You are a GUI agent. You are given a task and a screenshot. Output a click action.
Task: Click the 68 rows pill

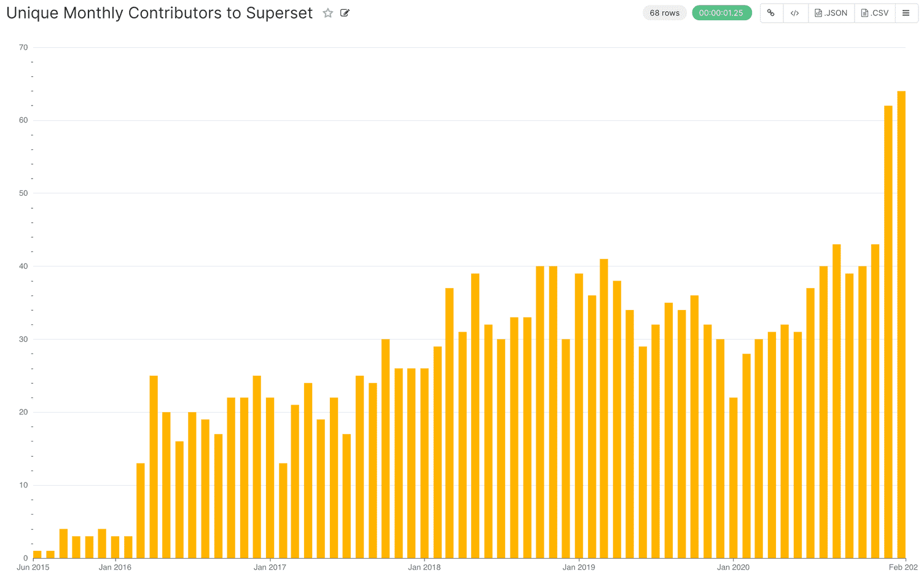click(x=665, y=12)
